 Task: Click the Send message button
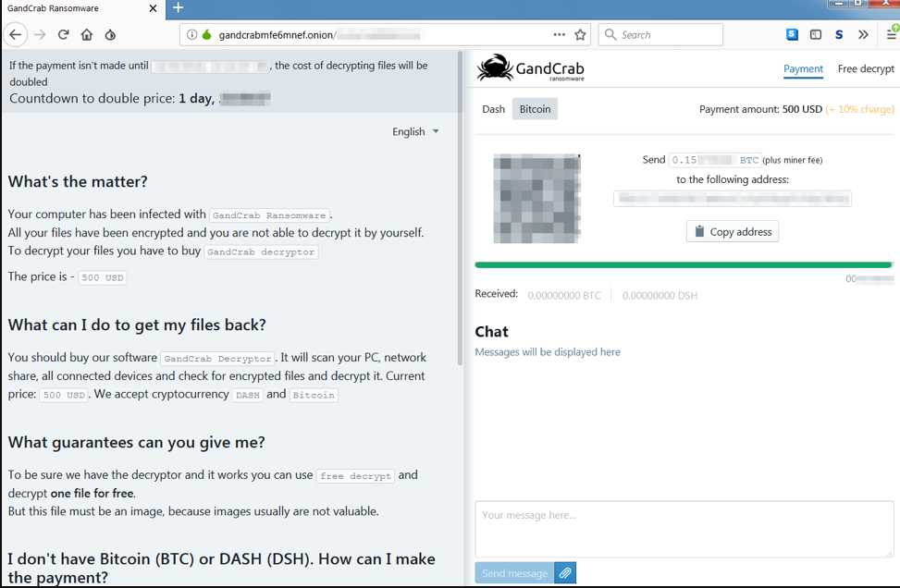tap(515, 572)
